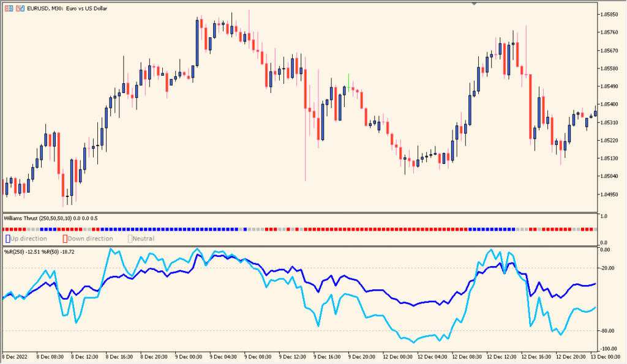Select the Down direction legend label
The width and height of the screenshot is (627, 364).
coord(91,239)
